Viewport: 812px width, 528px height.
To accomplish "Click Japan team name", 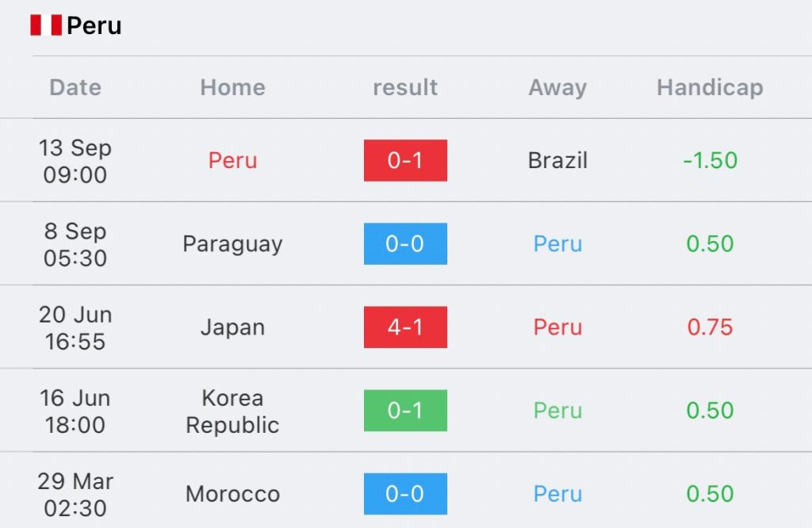I will click(233, 327).
